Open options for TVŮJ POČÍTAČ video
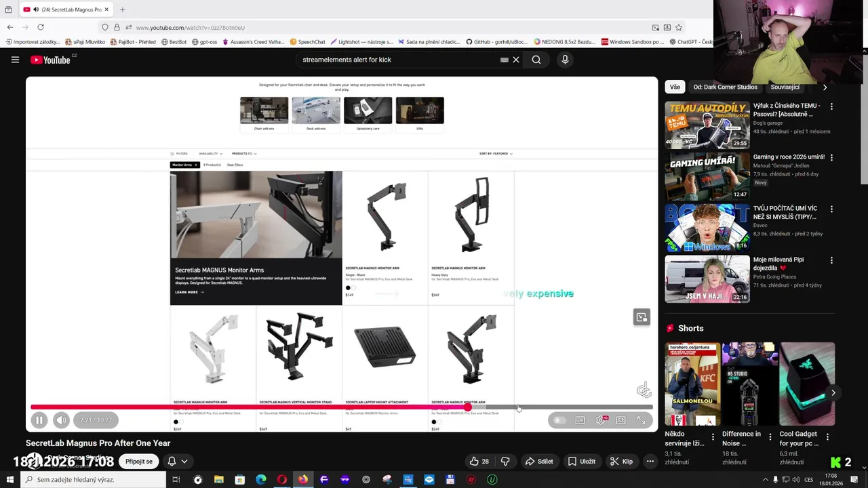 click(x=831, y=209)
